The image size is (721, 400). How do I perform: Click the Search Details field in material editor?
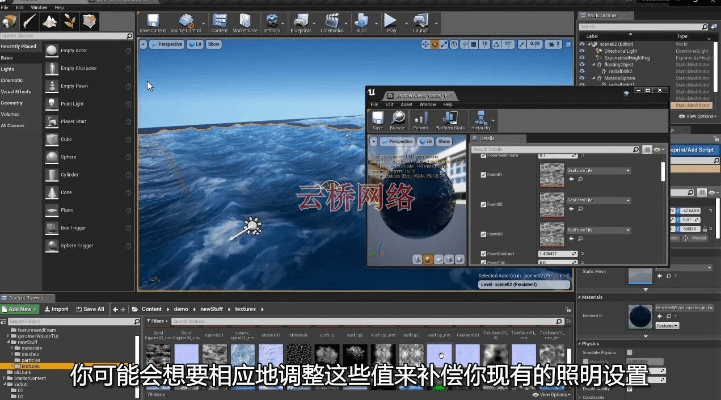(555, 149)
